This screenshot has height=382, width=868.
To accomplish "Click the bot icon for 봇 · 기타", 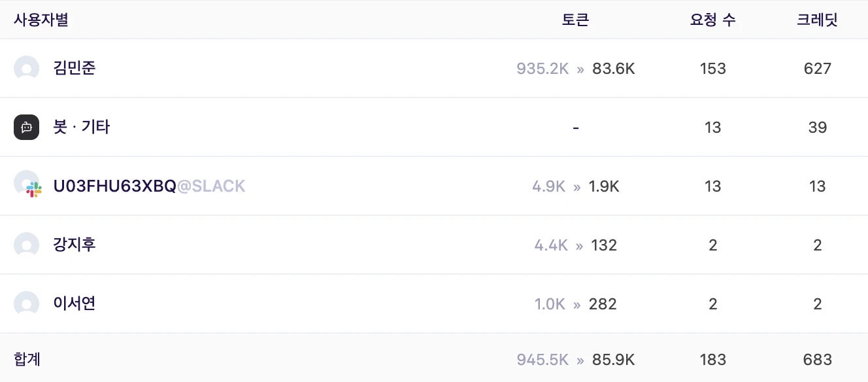I will 27,127.
